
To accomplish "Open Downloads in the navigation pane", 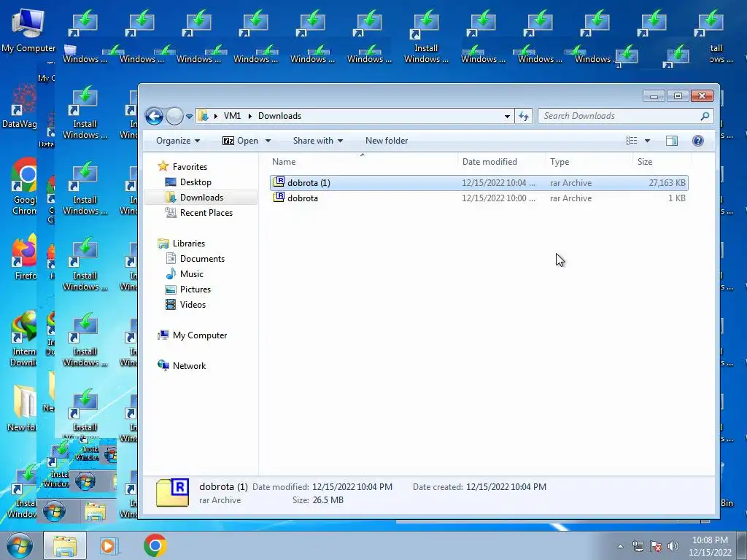I will (201, 197).
